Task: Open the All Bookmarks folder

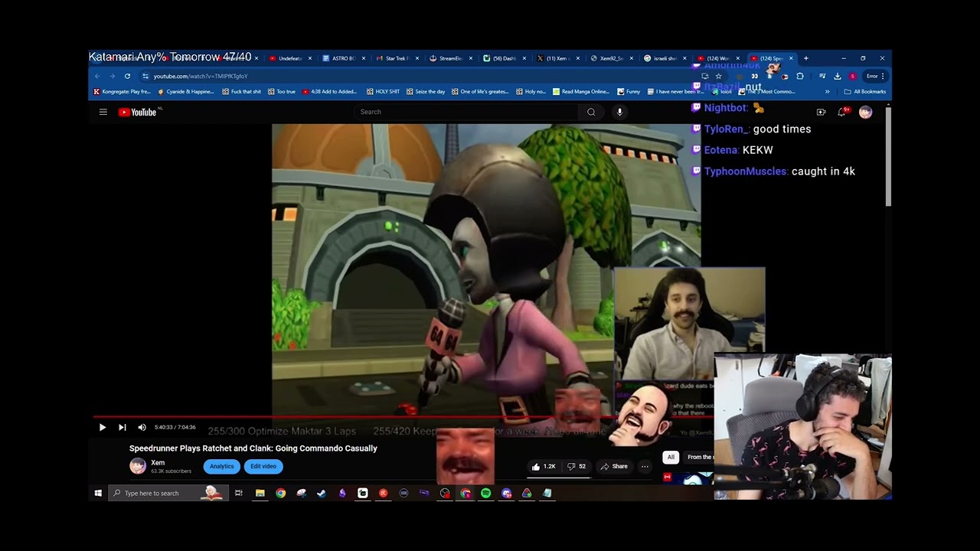Action: pos(865,91)
